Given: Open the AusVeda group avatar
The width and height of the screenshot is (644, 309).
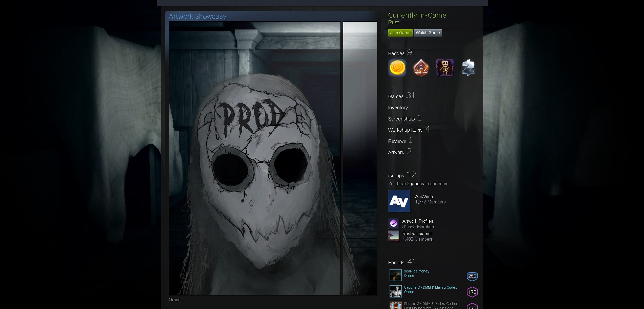Looking at the screenshot, I should (x=399, y=201).
